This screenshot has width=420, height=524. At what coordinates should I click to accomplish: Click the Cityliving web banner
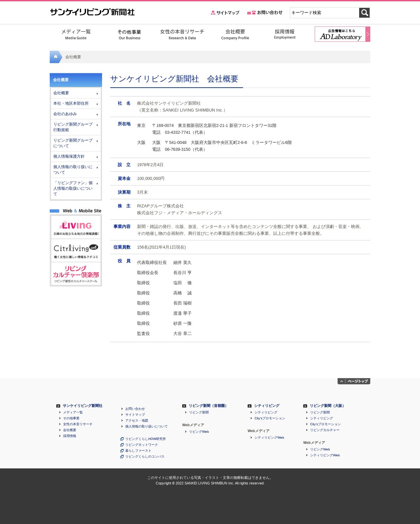[76, 250]
